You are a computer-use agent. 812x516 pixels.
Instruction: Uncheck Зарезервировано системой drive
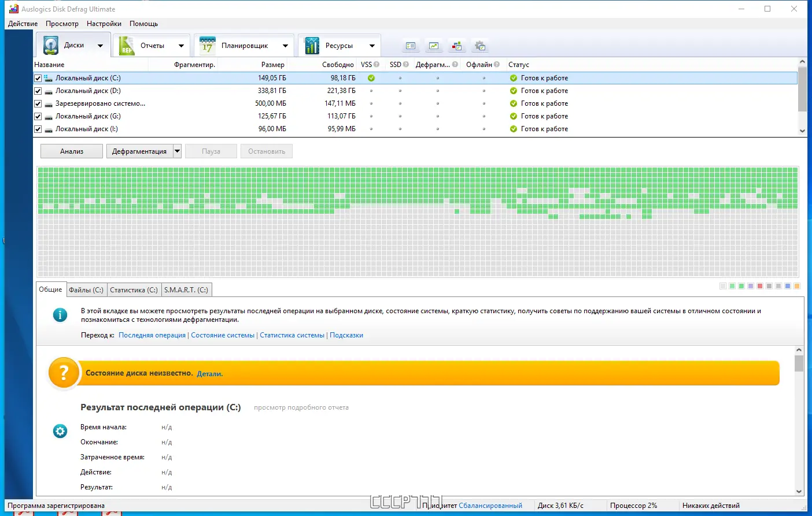[x=38, y=103]
